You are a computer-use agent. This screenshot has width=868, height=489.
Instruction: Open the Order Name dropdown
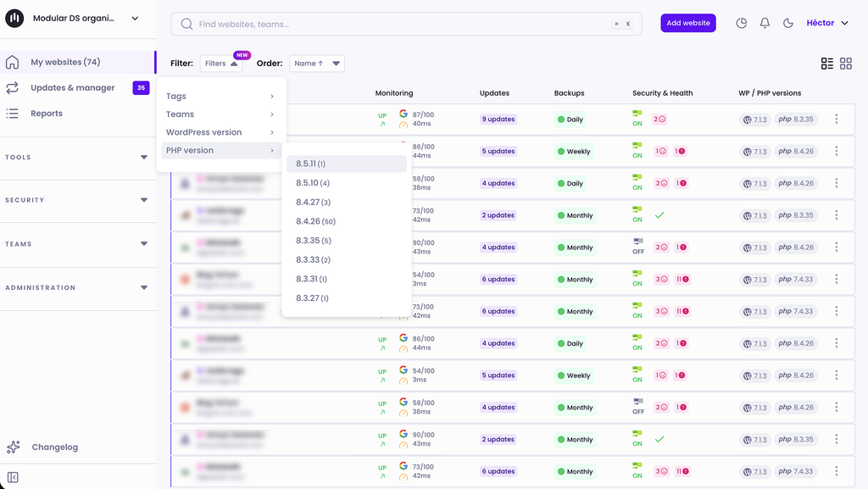tap(317, 63)
